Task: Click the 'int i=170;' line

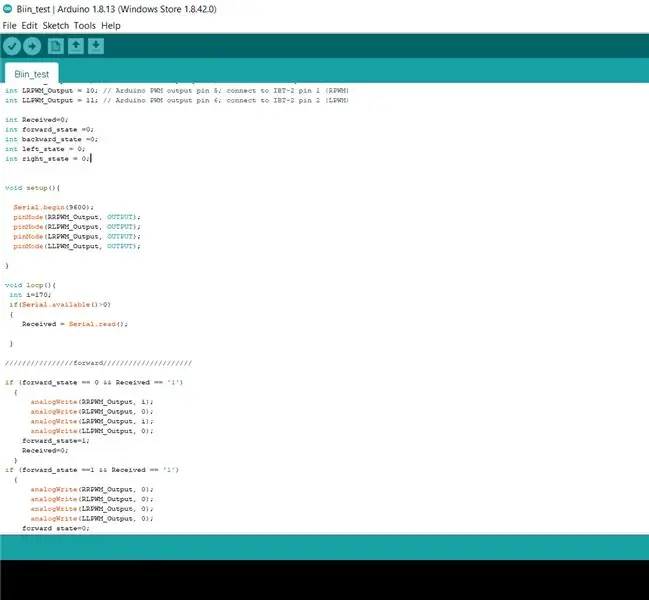Action: (x=30, y=295)
